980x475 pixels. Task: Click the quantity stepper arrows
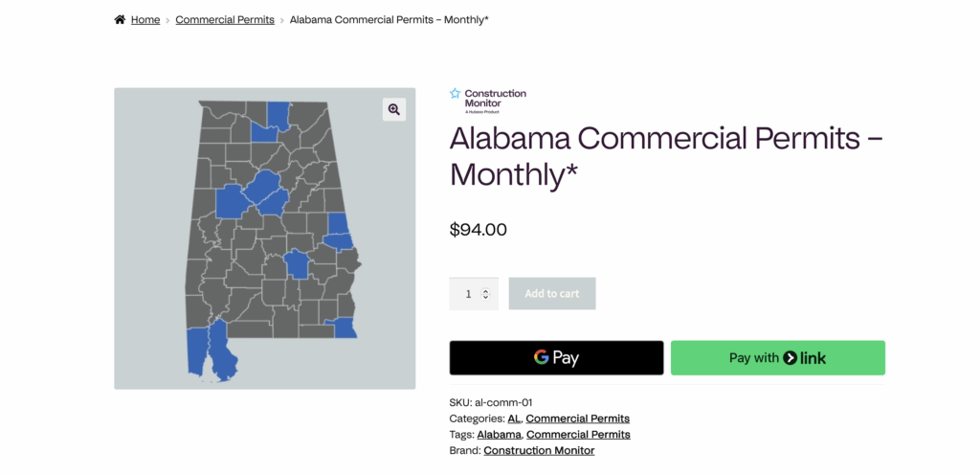click(486, 294)
